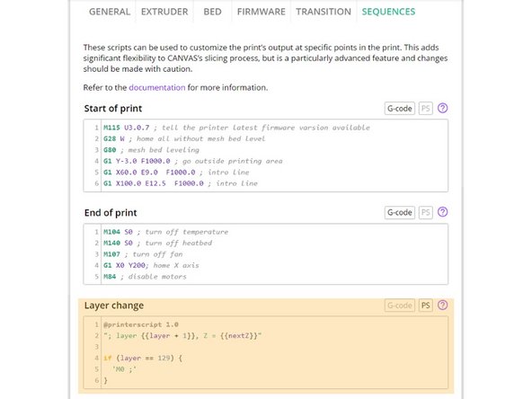Open the Bed tab
The image size is (532, 399).
(x=212, y=12)
